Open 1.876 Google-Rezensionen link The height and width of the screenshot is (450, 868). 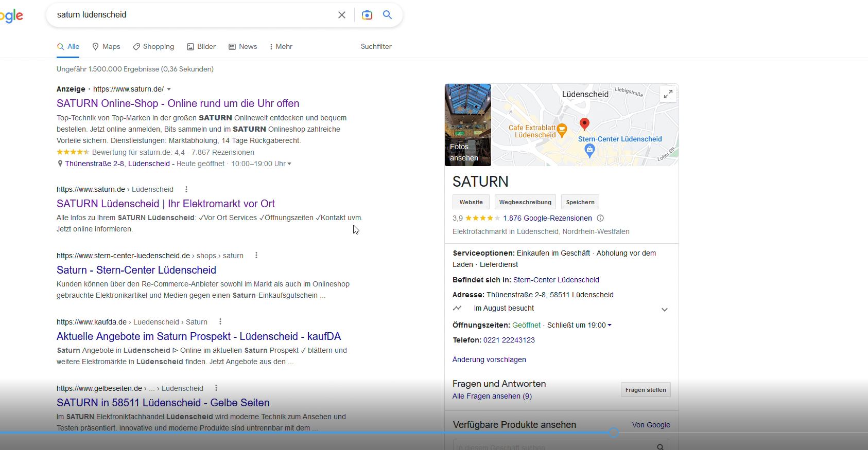point(547,218)
